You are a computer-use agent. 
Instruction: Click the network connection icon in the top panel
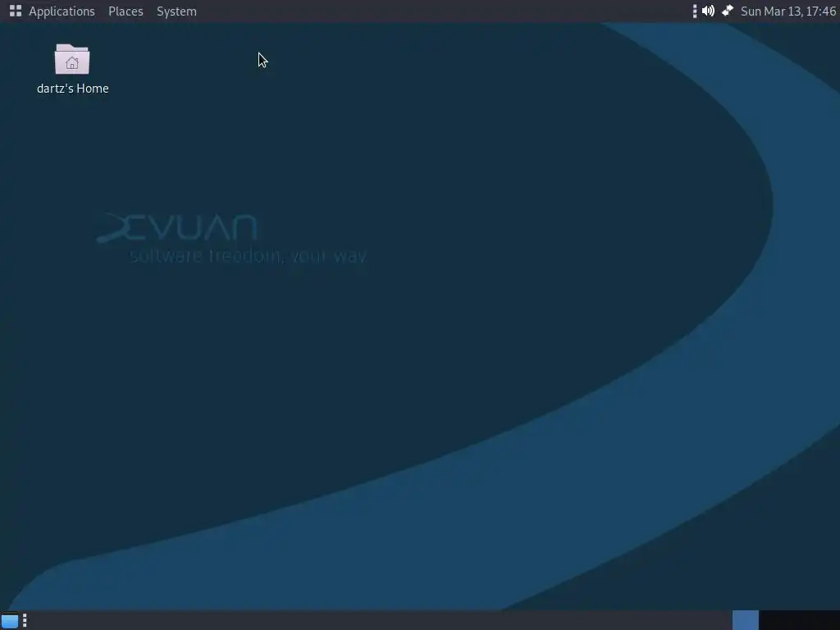[728, 11]
